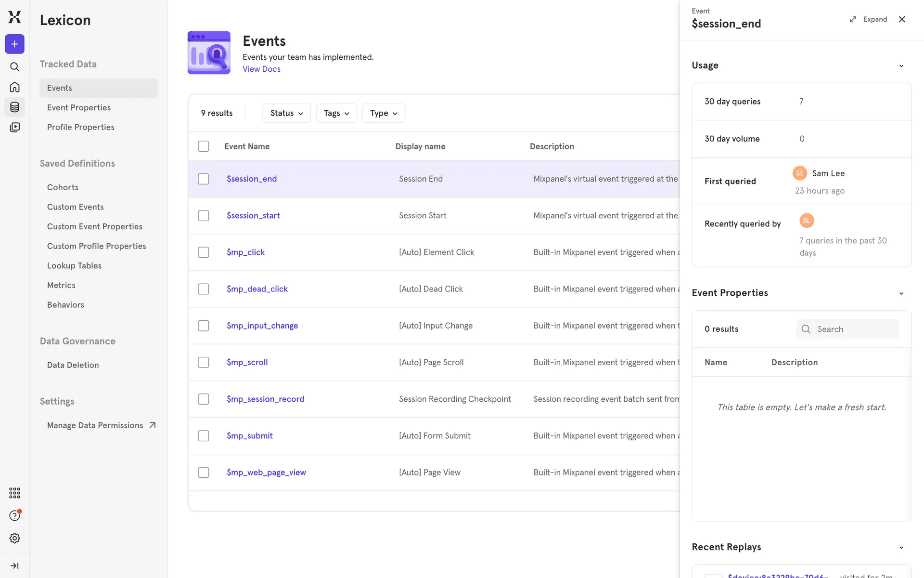924x578 pixels.
Task: Open the session replay icon in rail
Action: point(14,127)
